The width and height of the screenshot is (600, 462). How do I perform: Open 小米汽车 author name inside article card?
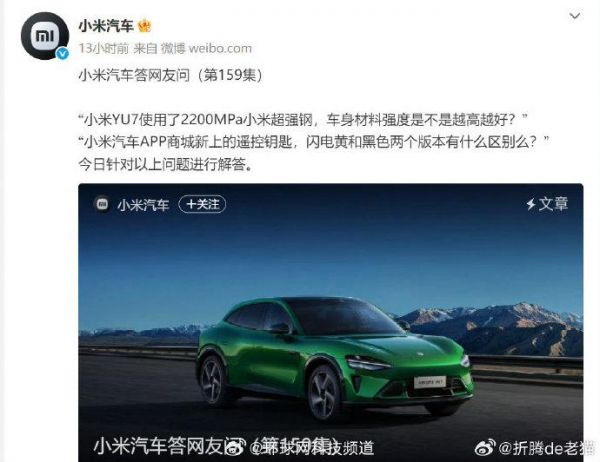pyautogui.click(x=143, y=205)
